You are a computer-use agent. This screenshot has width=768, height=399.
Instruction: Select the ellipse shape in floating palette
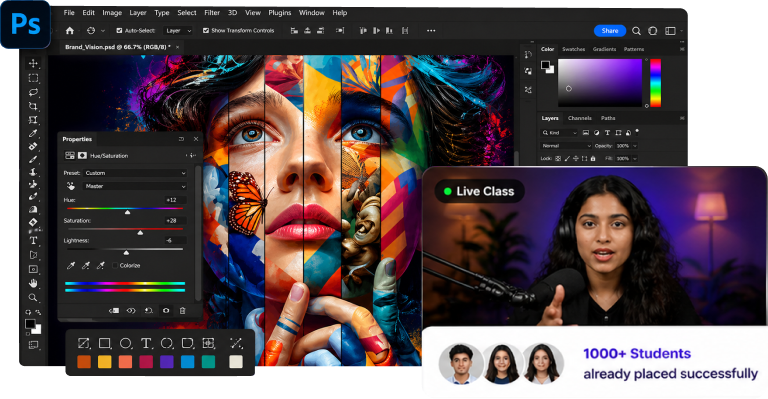click(125, 343)
